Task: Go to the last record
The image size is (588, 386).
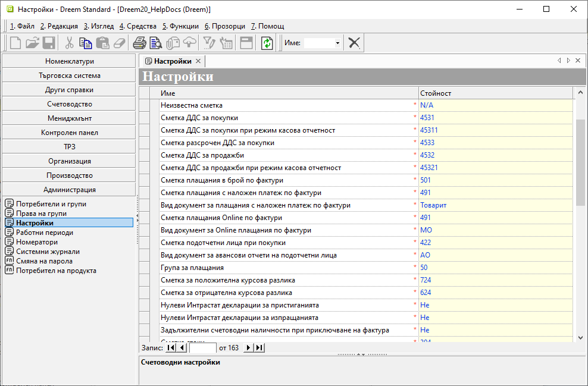Action: point(259,347)
